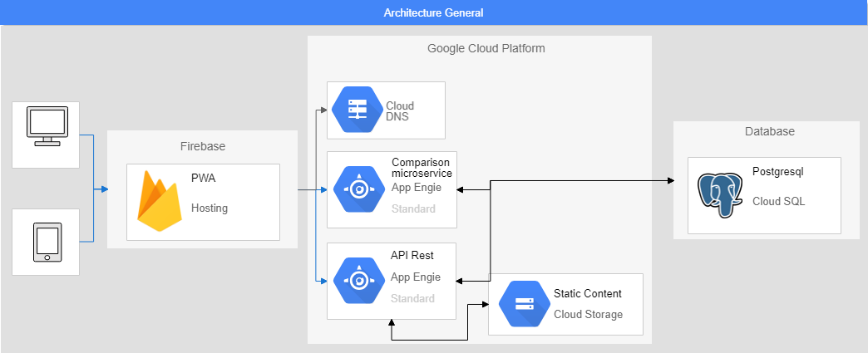Click 'App Engie' under Comparison microservice

click(x=417, y=188)
